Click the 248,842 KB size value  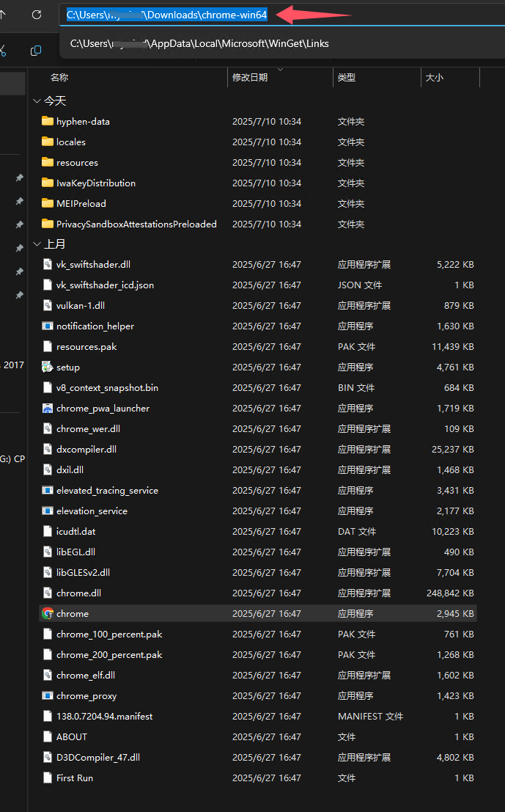coord(450,593)
